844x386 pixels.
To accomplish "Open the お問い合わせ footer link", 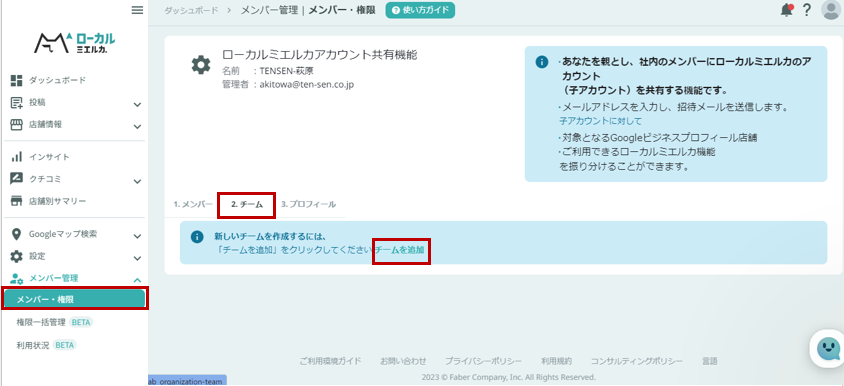I will tap(403, 361).
